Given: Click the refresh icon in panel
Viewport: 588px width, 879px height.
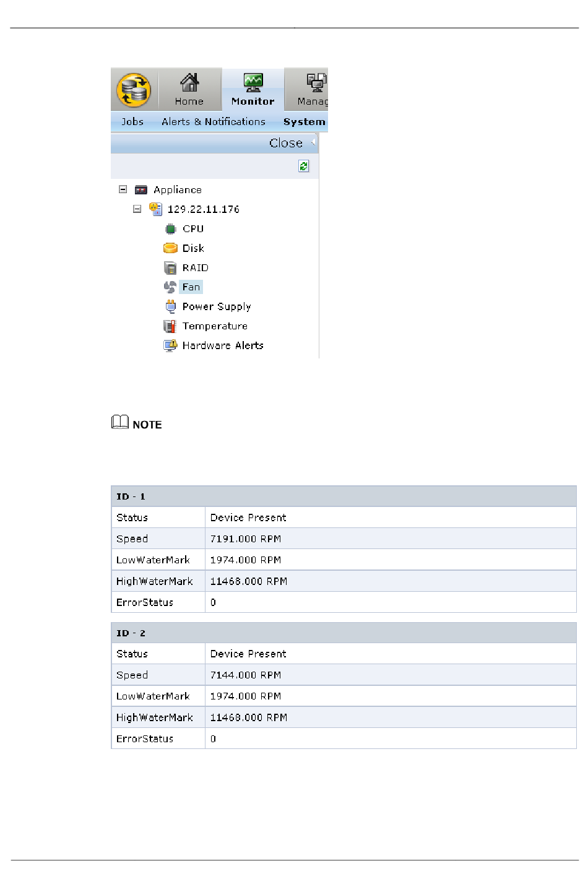Looking at the screenshot, I should click(x=303, y=166).
